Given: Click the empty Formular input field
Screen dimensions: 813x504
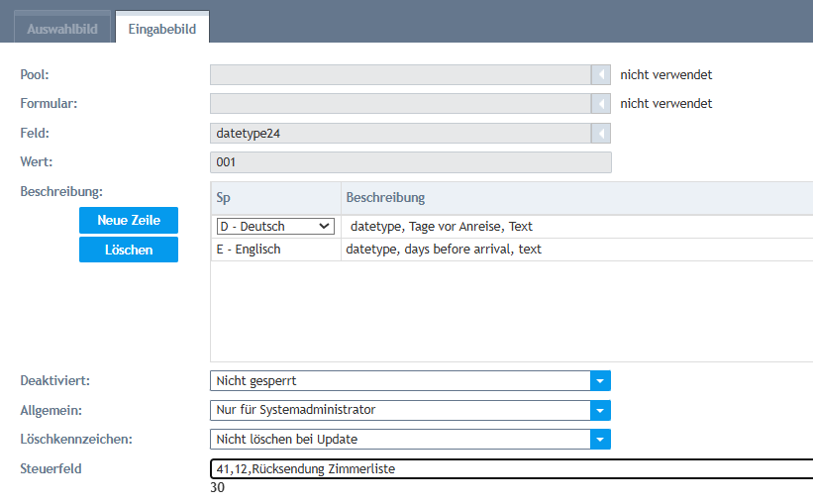Looking at the screenshot, I should [x=400, y=104].
